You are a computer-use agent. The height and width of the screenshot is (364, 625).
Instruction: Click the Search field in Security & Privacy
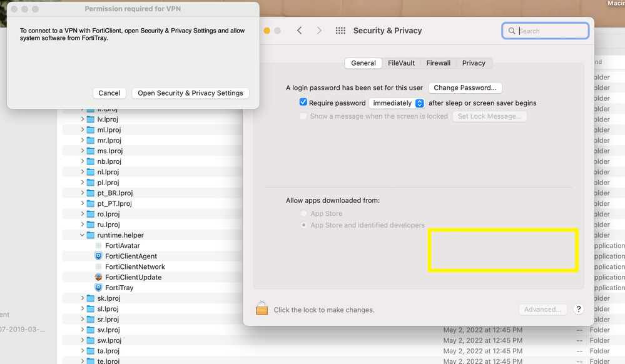[546, 31]
